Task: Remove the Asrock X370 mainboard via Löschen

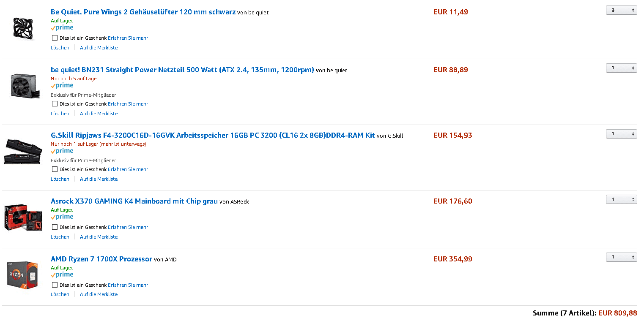Action: pos(60,237)
